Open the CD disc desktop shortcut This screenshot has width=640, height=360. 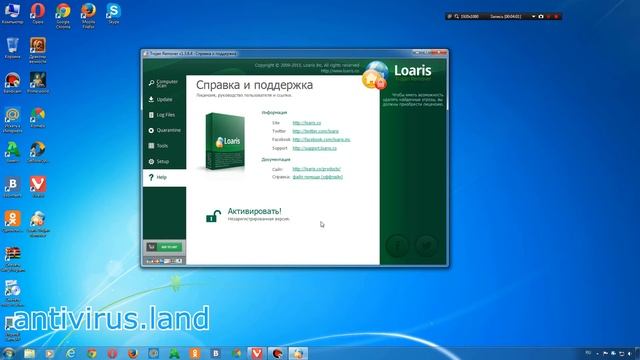pyautogui.click(x=12, y=293)
